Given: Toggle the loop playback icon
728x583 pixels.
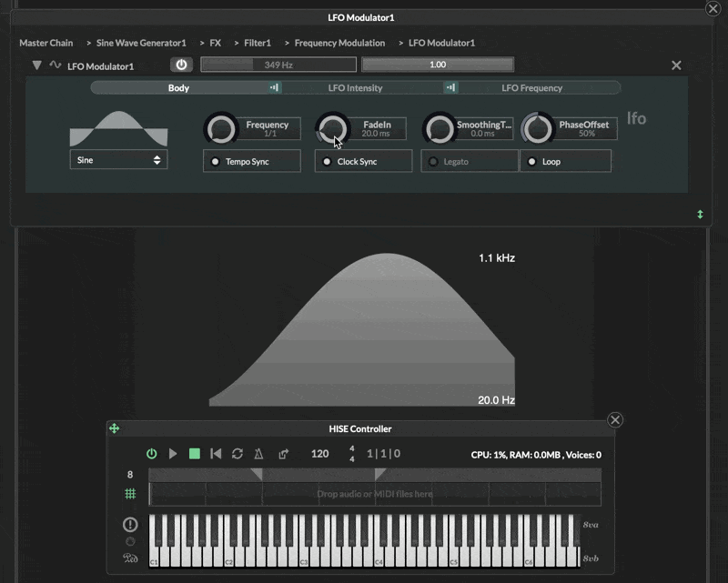Looking at the screenshot, I should (x=238, y=454).
